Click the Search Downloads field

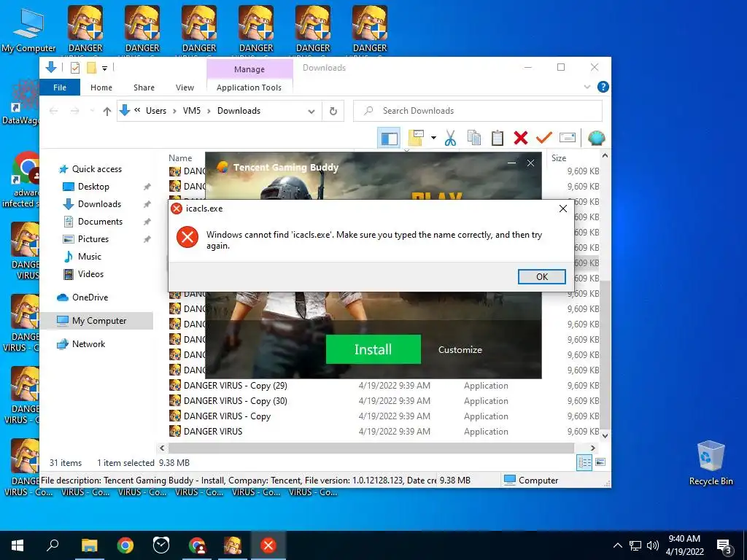[478, 111]
